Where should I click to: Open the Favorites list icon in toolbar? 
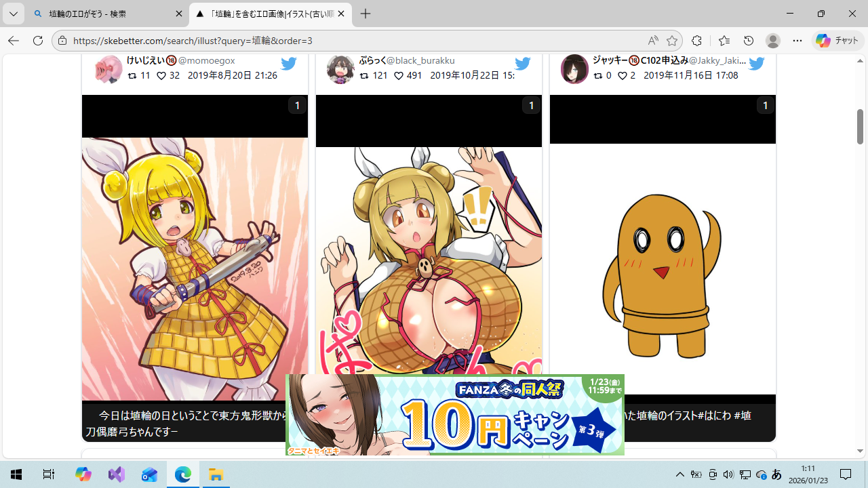point(724,41)
